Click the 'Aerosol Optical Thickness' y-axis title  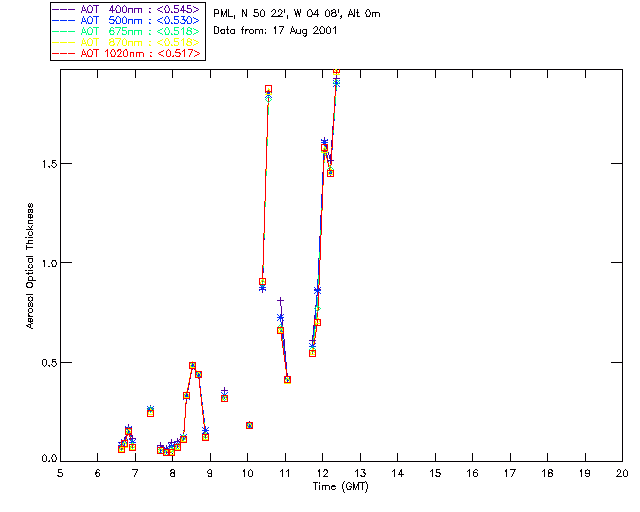point(30,266)
